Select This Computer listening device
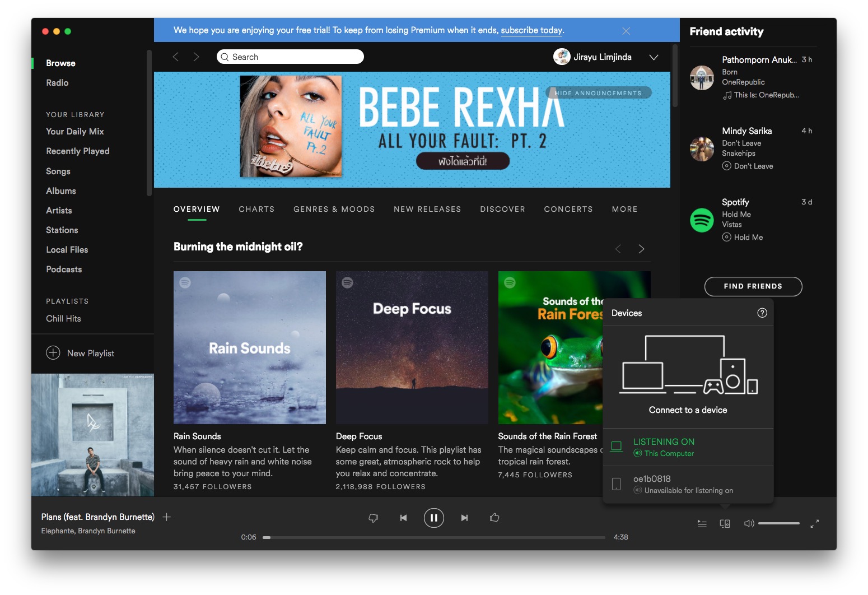Screen dimensions: 868x595 tap(688, 447)
